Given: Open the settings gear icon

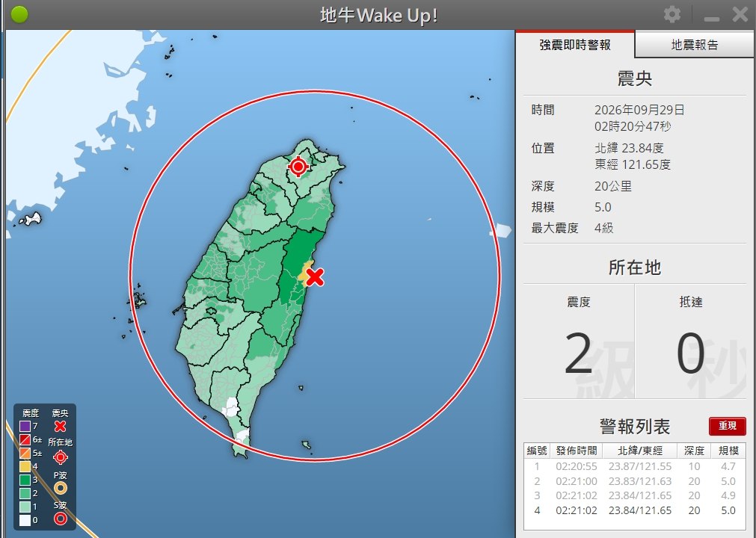Looking at the screenshot, I should click(672, 14).
